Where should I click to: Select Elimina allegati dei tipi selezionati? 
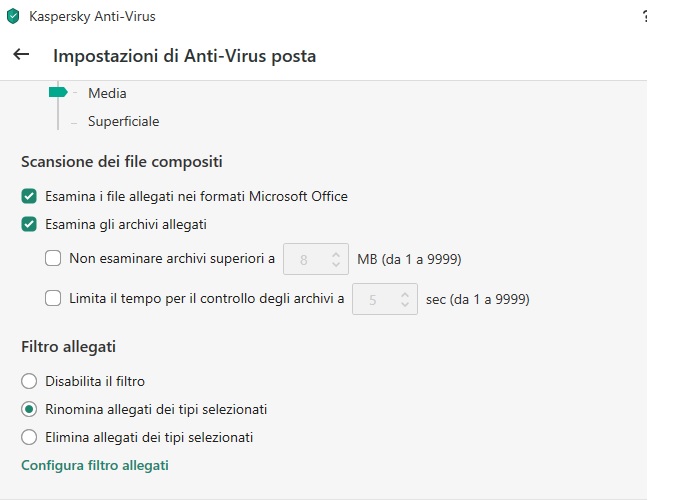pos(29,437)
